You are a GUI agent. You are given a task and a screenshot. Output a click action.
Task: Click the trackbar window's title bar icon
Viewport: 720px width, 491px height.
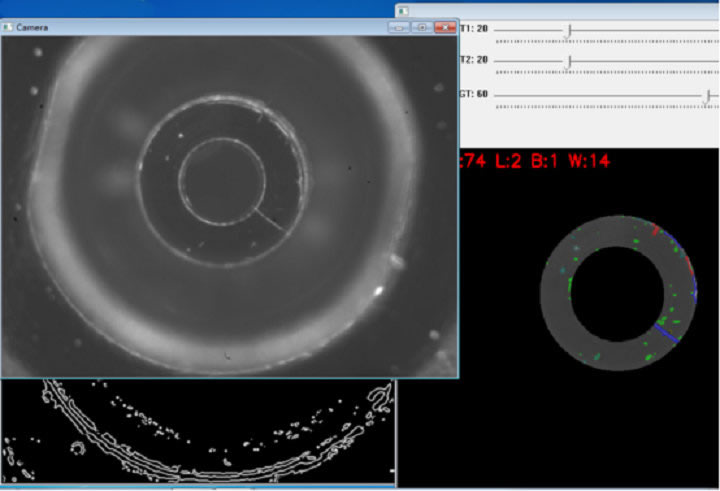(x=403, y=9)
